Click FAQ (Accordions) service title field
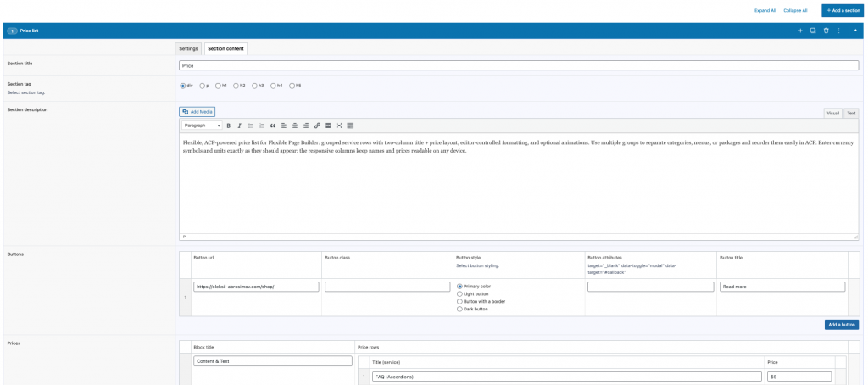868x385 pixels. pyautogui.click(x=565, y=377)
